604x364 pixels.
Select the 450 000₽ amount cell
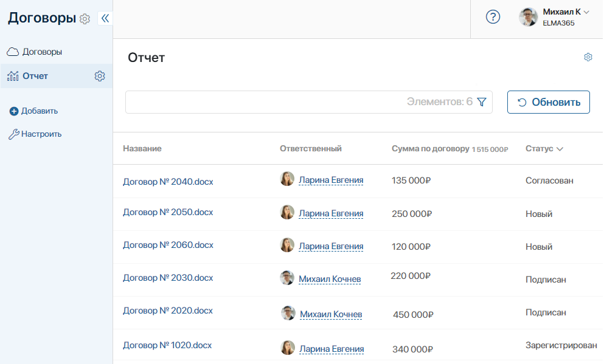coord(413,315)
